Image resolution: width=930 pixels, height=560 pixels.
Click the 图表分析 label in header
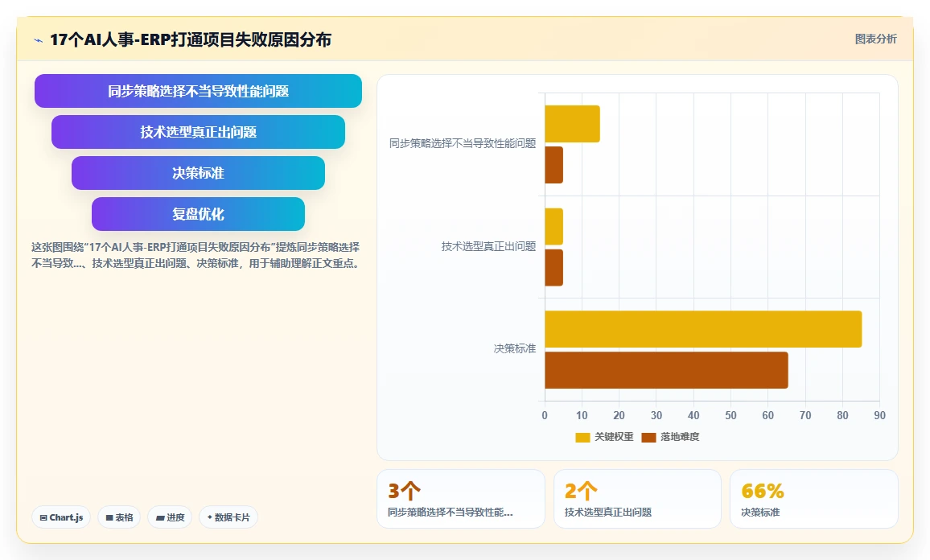(x=875, y=39)
